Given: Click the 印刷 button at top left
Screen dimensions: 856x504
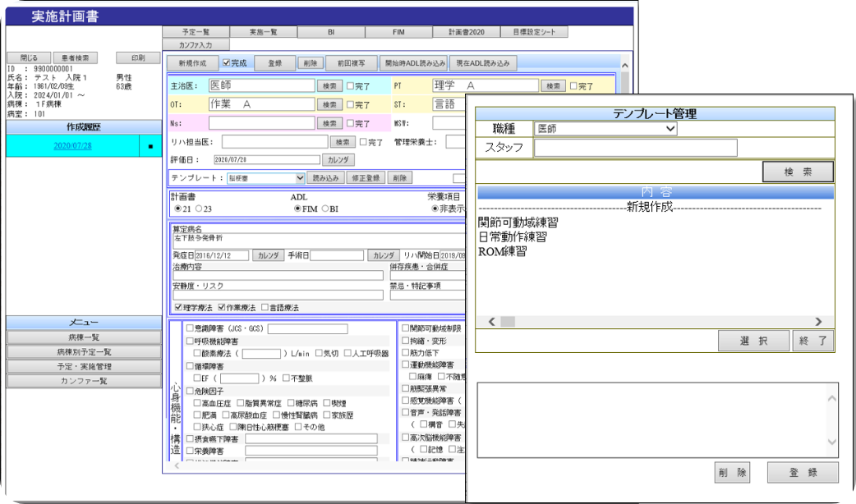Looking at the screenshot, I should coord(139,57).
